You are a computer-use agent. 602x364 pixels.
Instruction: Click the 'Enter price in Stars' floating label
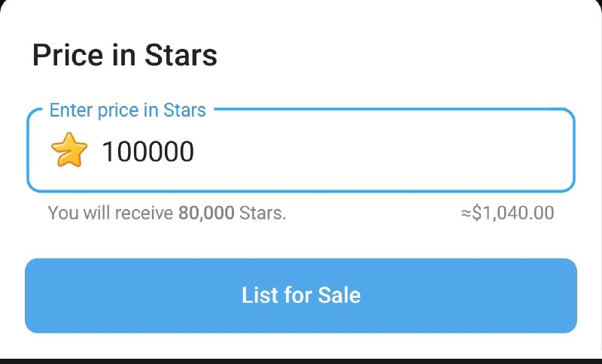point(128,110)
